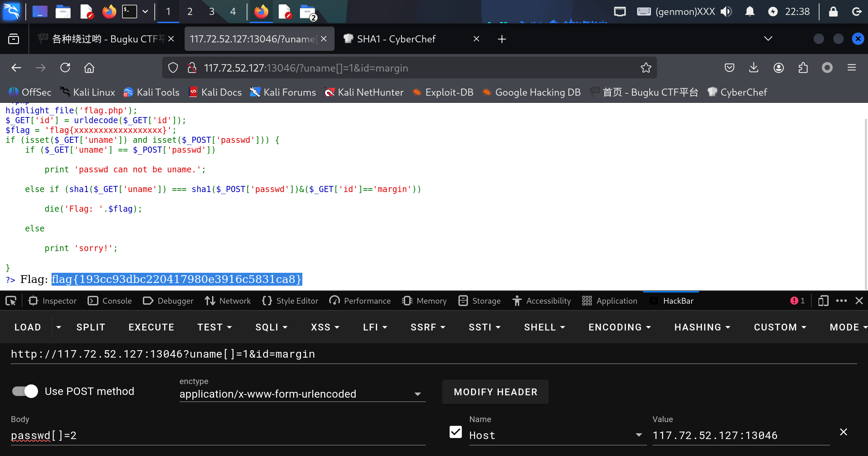Click the MODIFY HEADER button
This screenshot has width=868, height=456.
pos(495,392)
